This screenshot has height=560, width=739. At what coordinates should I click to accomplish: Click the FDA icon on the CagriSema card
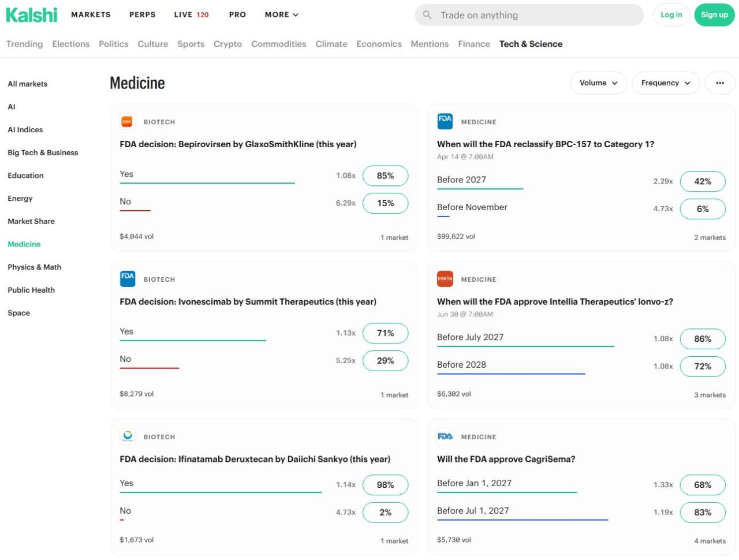[x=445, y=437]
